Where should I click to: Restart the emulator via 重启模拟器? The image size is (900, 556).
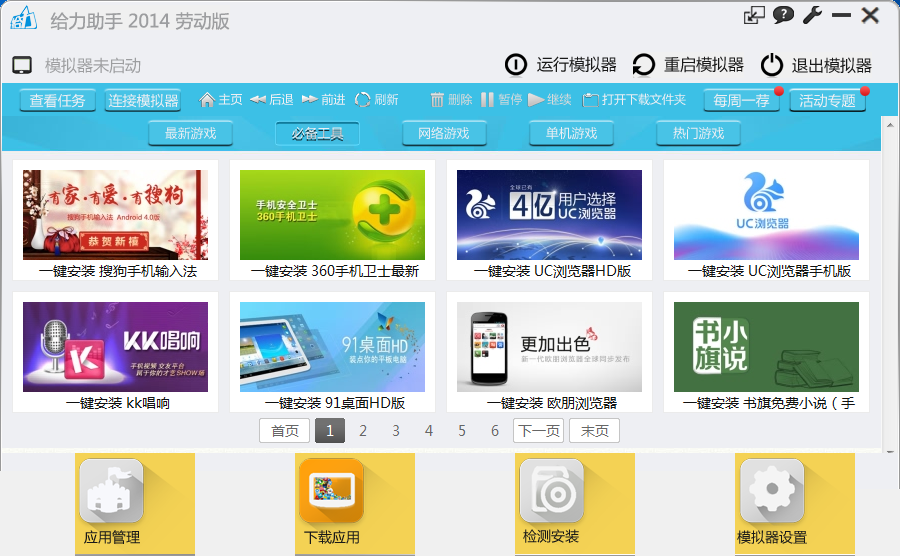(688, 65)
